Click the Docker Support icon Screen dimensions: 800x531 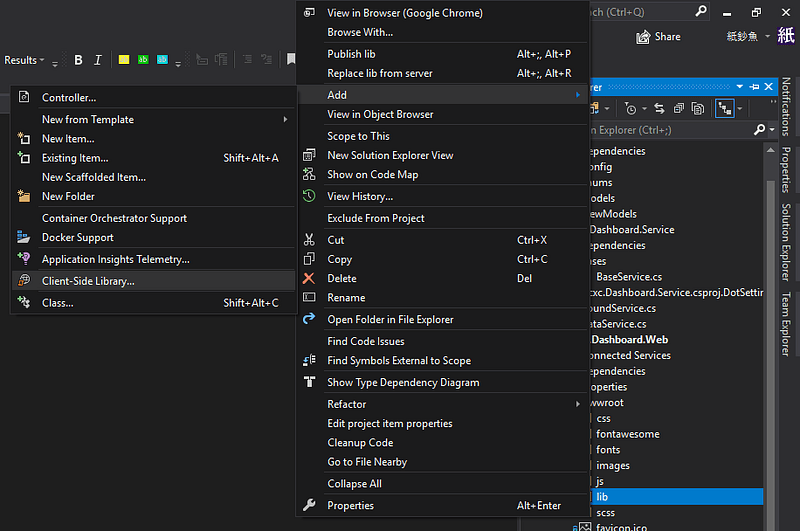[24, 237]
